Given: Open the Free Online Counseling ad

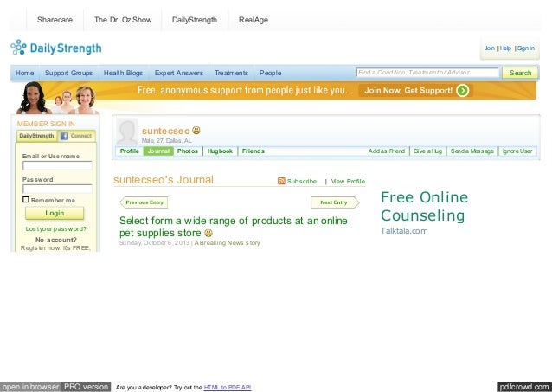Looking at the screenshot, I should coord(425,207).
